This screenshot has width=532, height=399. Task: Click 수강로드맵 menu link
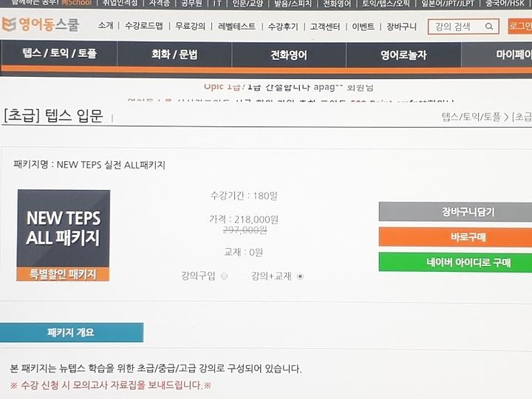pyautogui.click(x=144, y=25)
